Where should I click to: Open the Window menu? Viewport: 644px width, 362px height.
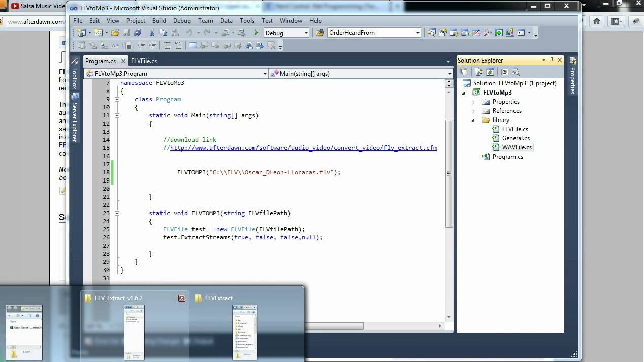click(291, 21)
